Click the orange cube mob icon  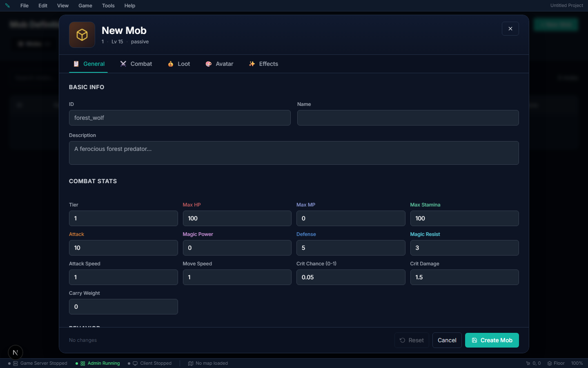coord(82,35)
